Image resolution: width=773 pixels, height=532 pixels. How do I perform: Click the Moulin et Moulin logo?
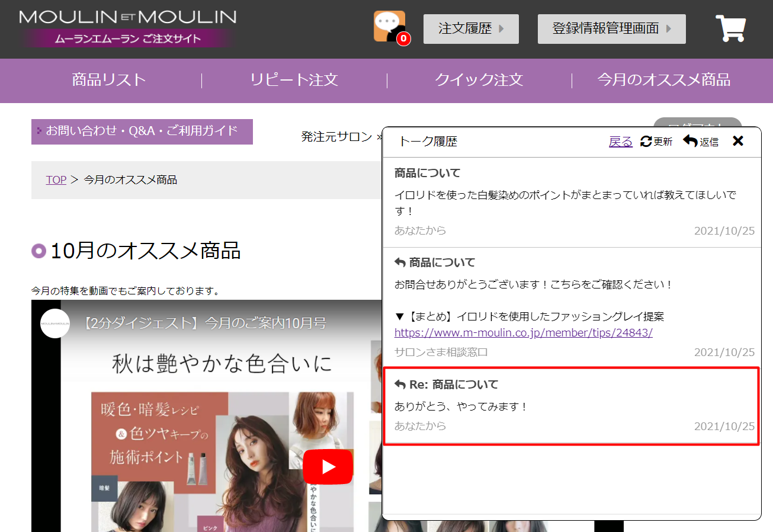[128, 28]
